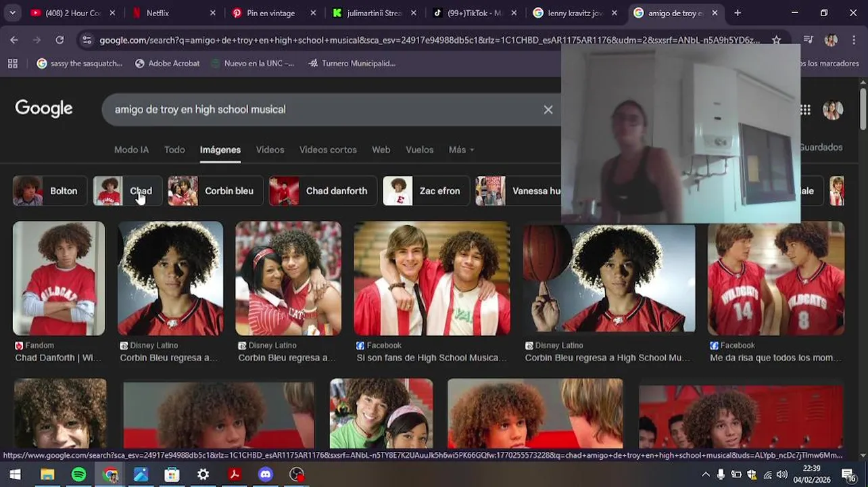Image resolution: width=868 pixels, height=487 pixels.
Task: Open the Wi-Fi network tray icon
Action: click(767, 474)
